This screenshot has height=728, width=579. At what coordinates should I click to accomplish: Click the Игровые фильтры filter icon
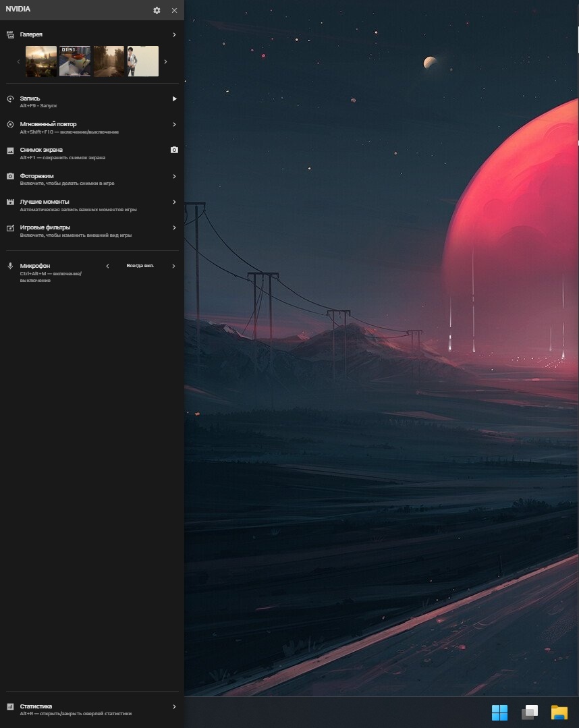point(10,228)
